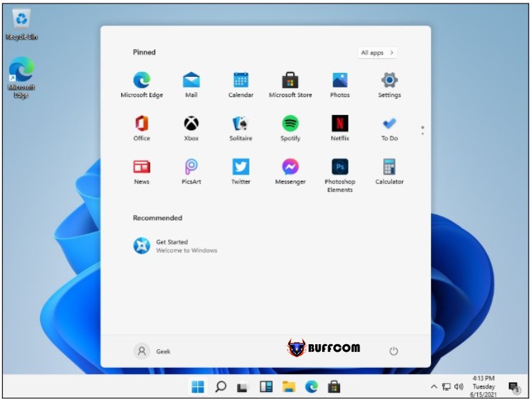Select the Microsoft Edge desktop shortcut

tap(21, 78)
